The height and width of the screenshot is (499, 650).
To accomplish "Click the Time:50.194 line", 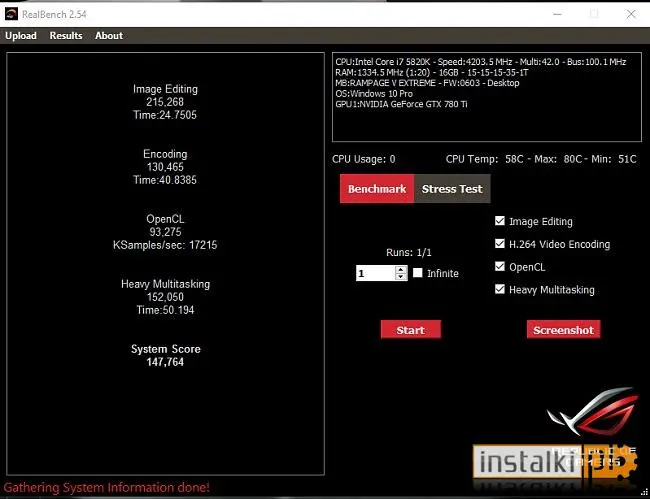I will click(x=165, y=310).
